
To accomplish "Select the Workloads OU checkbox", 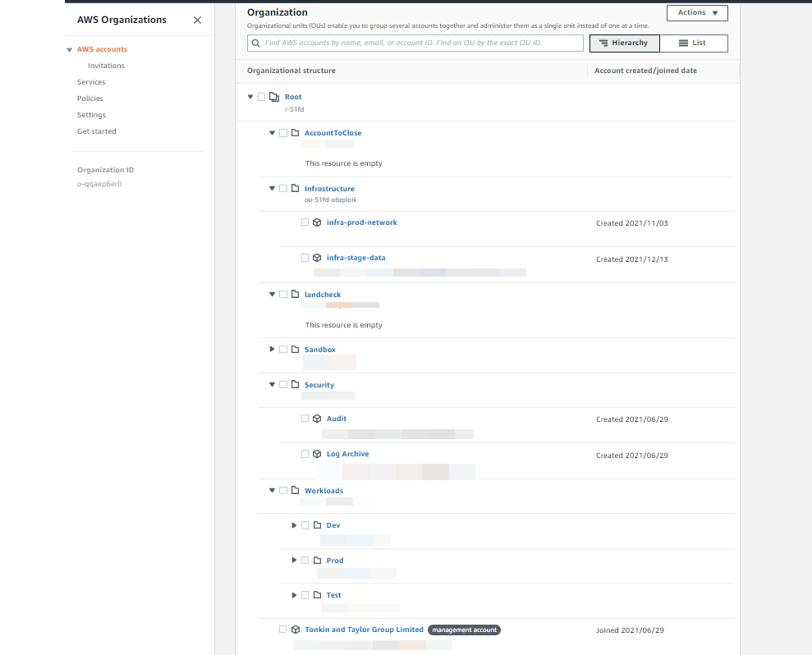I will point(283,491).
